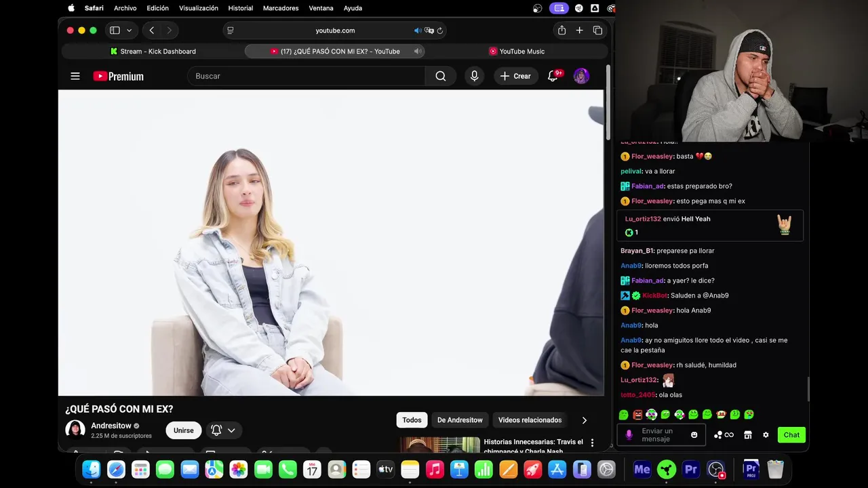Mute the audio in the Safari address bar
This screenshot has width=868, height=488.
[x=418, y=30]
